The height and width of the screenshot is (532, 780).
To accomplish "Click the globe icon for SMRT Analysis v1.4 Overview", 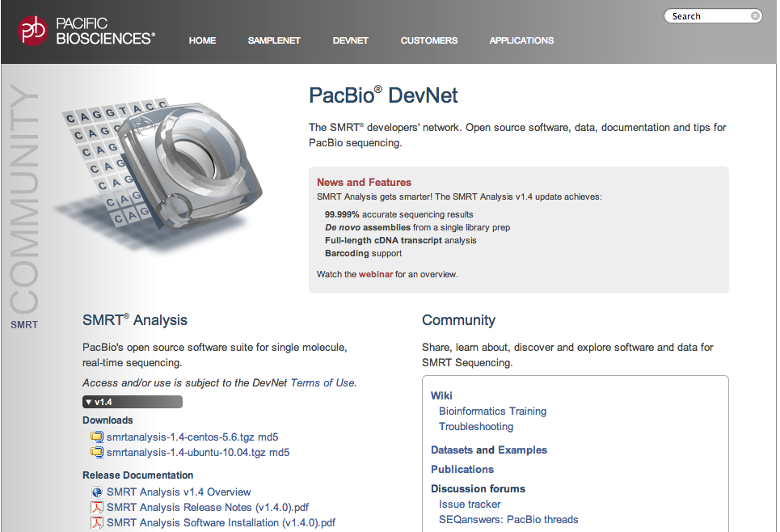I will coord(97,492).
